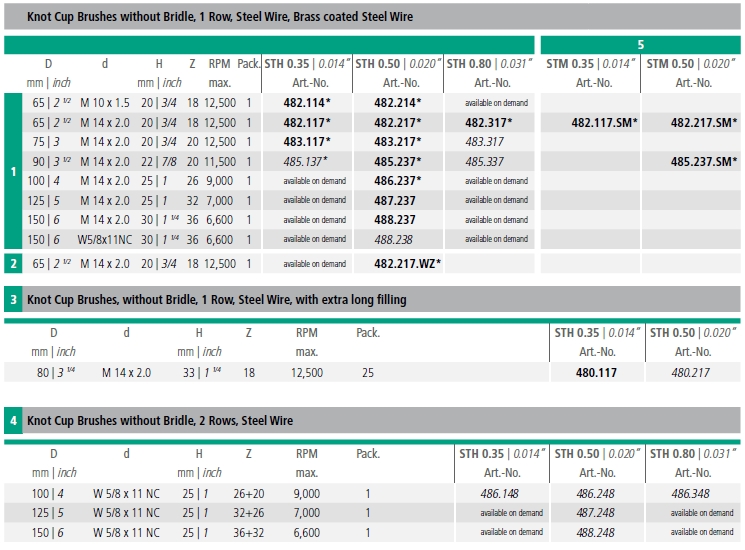Click italic article number 488.238

394,239
